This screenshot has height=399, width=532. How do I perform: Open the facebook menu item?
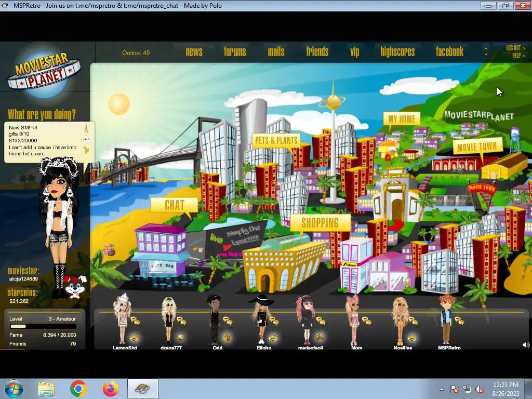coord(449,51)
